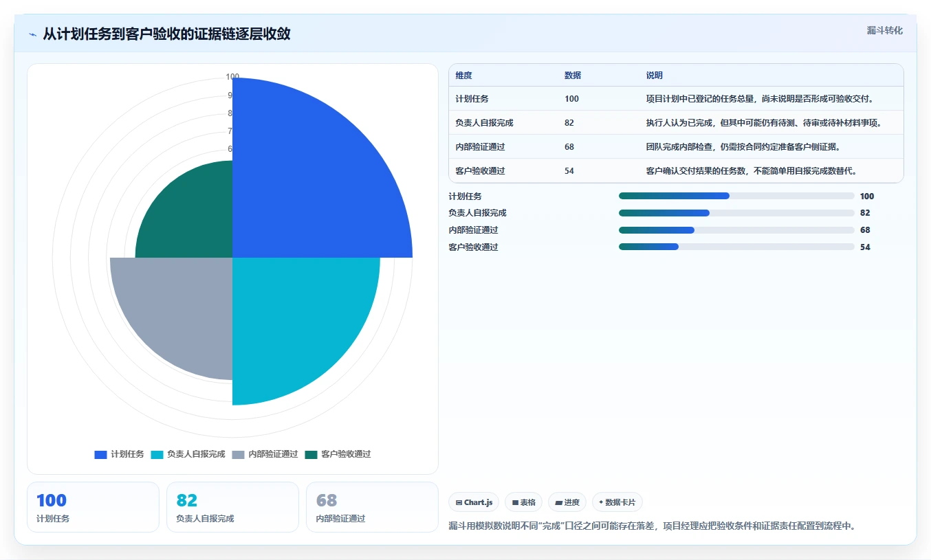Image resolution: width=931 pixels, height=560 pixels.
Task: Toggle the 客户验收通过 legend item under the chart
Action: click(338, 454)
